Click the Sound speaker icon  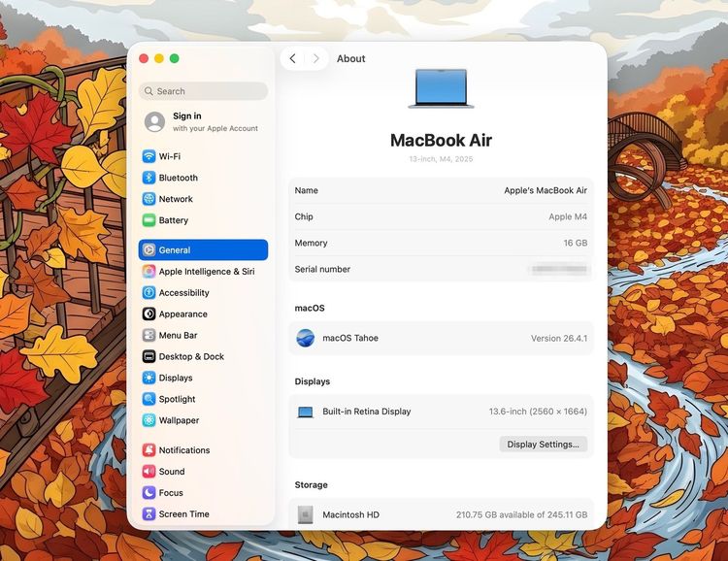149,472
